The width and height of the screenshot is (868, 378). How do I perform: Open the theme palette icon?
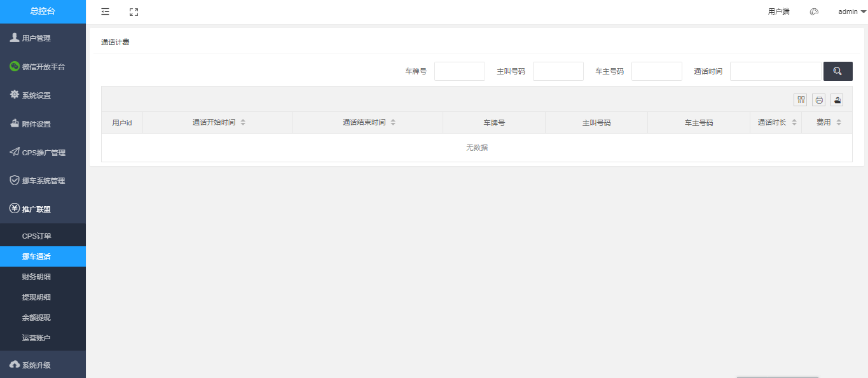pyautogui.click(x=814, y=11)
